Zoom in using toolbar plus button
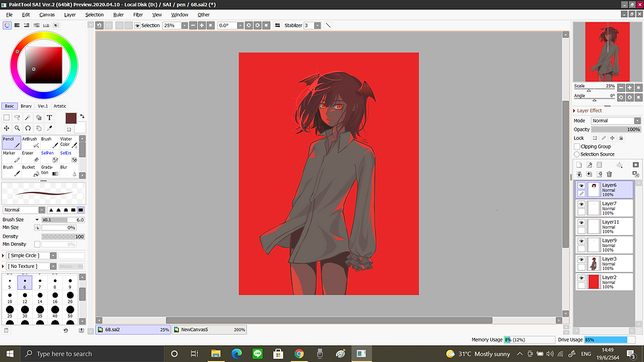 point(202,26)
